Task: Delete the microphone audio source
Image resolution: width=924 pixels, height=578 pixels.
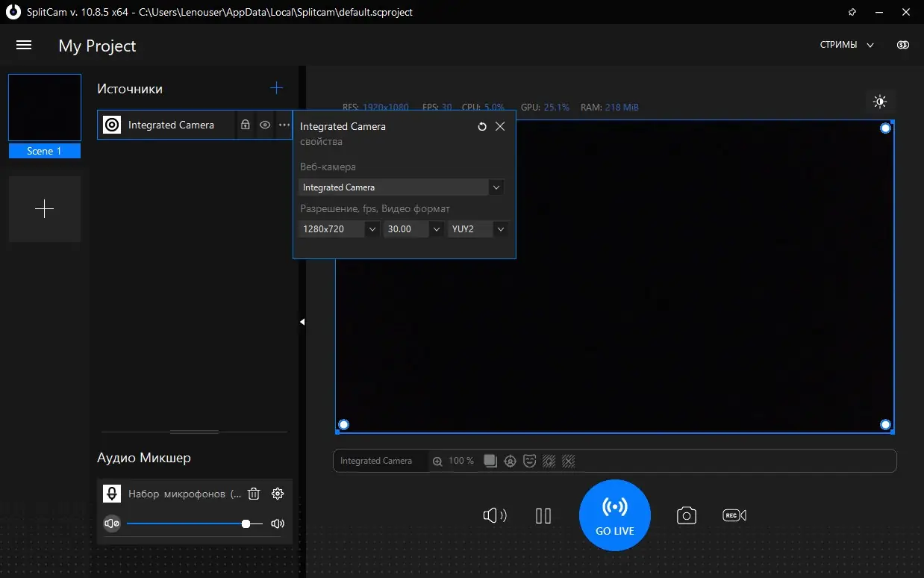Action: [254, 494]
